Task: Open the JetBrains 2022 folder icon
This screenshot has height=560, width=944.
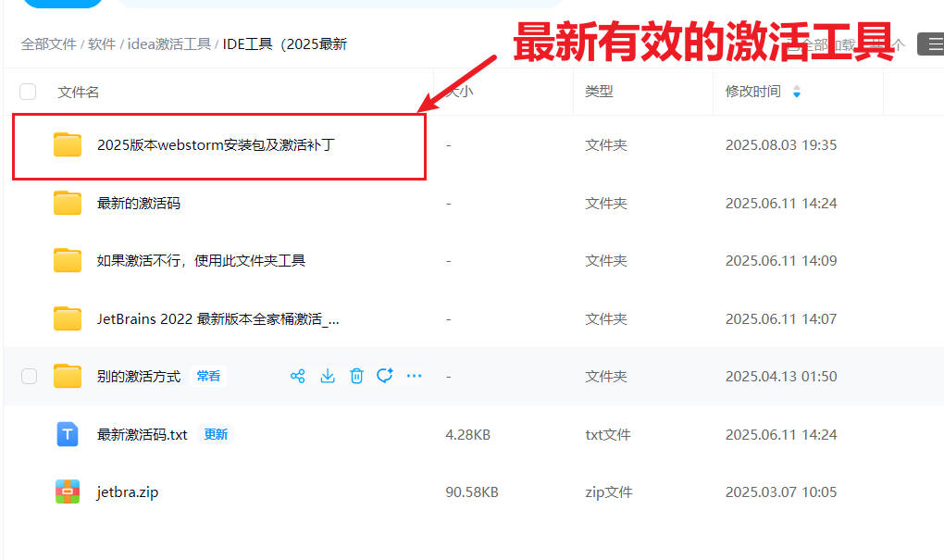Action: (x=68, y=318)
